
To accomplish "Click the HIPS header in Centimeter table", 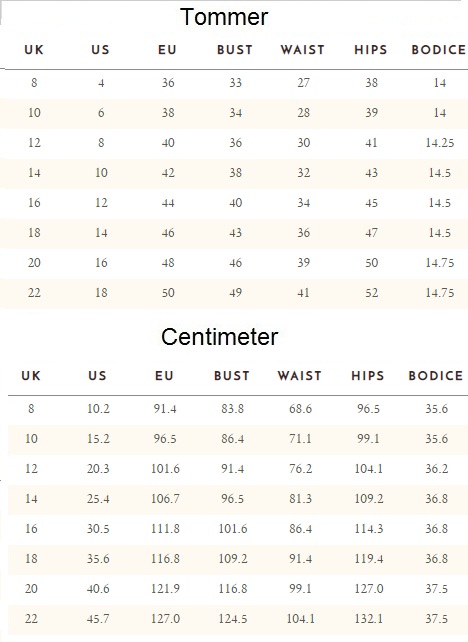I will (x=368, y=376).
